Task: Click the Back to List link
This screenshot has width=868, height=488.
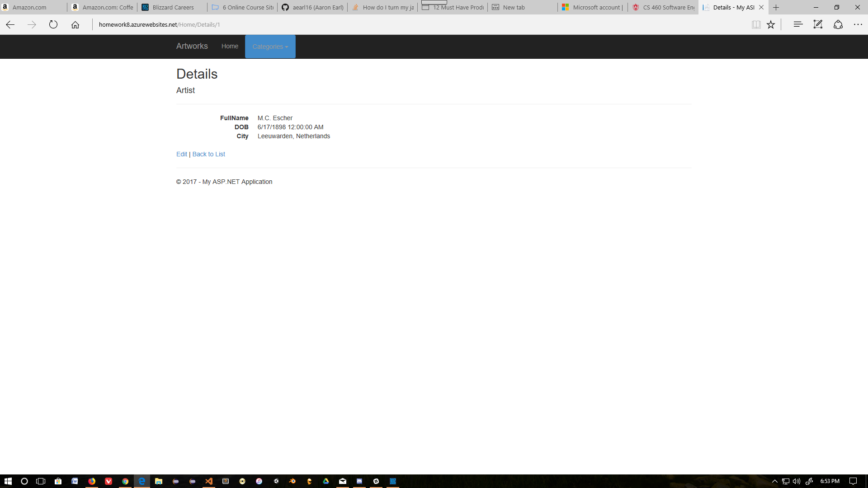Action: pyautogui.click(x=208, y=154)
